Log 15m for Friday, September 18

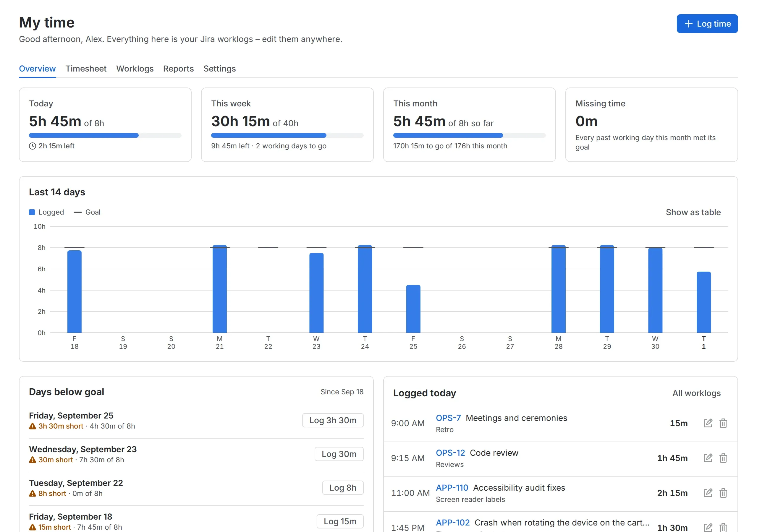click(340, 521)
